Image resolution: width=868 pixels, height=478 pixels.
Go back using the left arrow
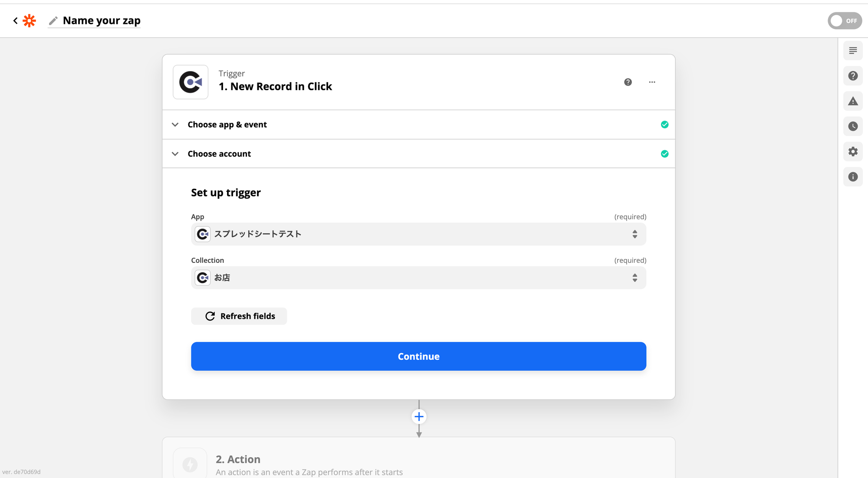tap(15, 20)
